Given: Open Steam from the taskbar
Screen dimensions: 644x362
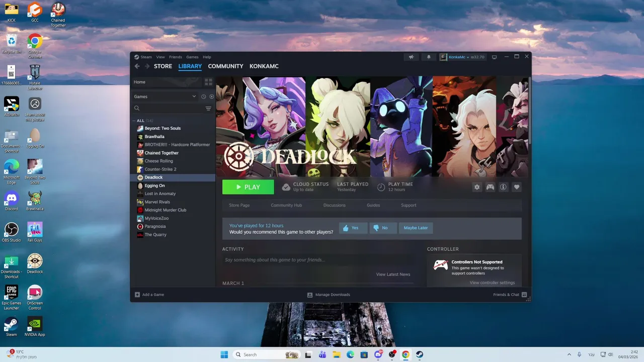Looking at the screenshot, I should [x=419, y=354].
